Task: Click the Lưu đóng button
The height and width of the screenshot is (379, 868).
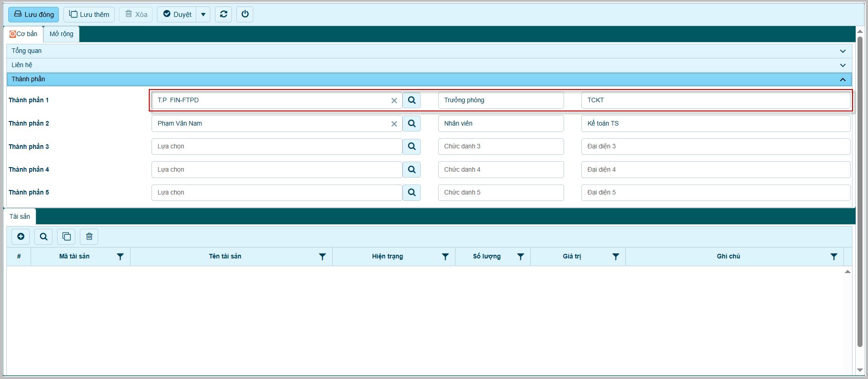Action: (34, 15)
